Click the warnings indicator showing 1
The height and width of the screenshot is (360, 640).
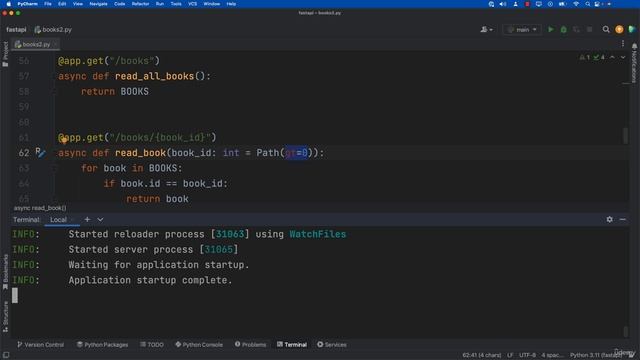(x=584, y=58)
